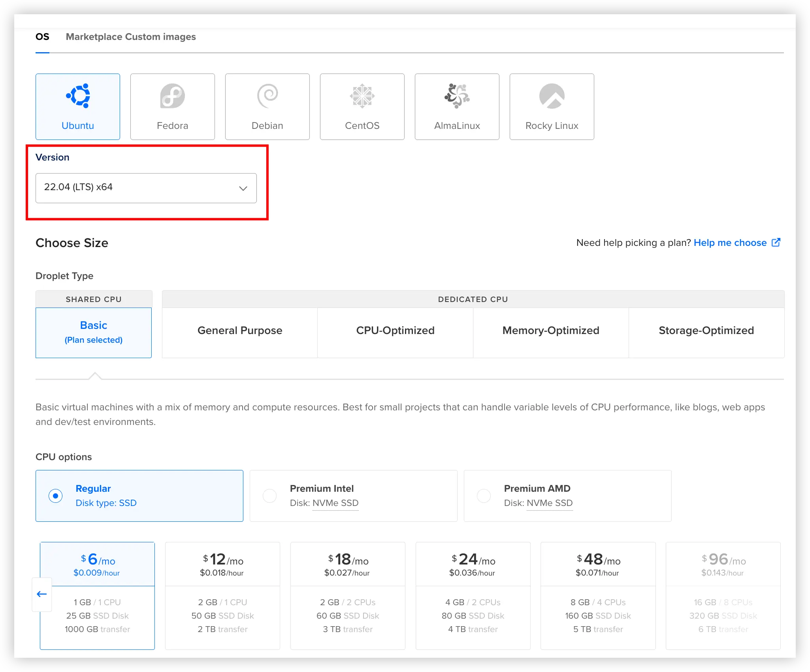Click the 25 GB SSD Disk text

click(x=97, y=616)
